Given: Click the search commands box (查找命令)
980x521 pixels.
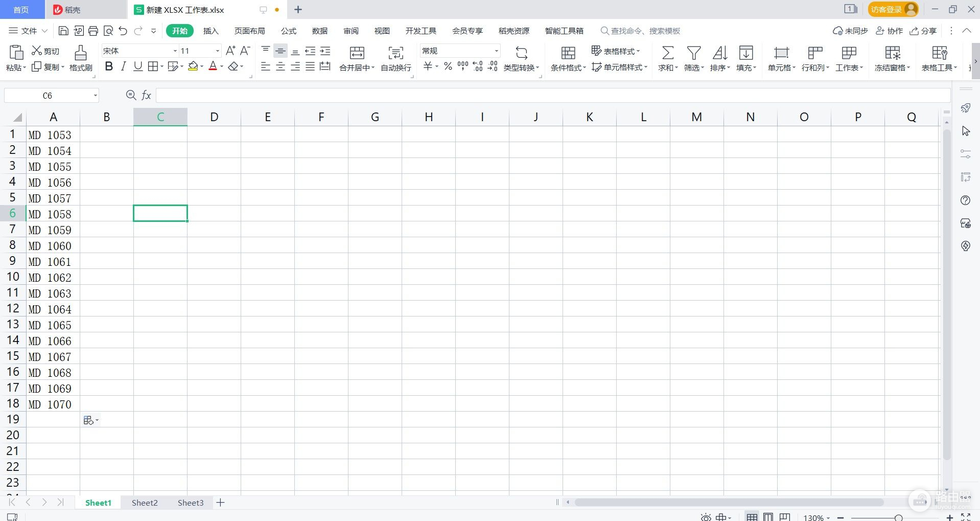Looking at the screenshot, I should tap(640, 31).
